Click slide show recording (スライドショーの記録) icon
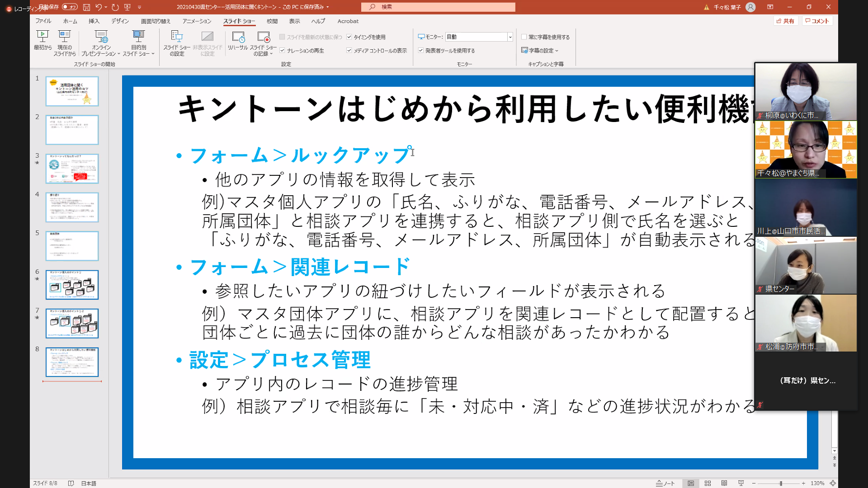868x488 pixels. 264,37
